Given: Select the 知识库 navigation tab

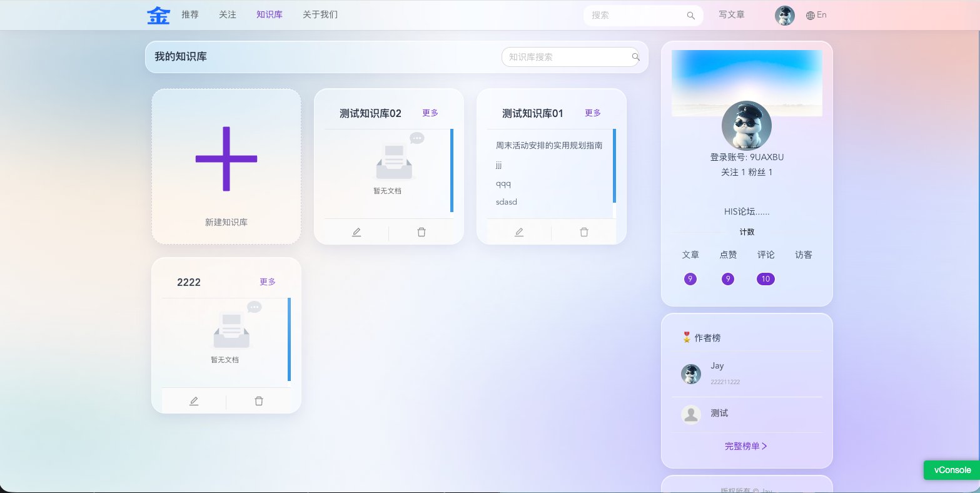Looking at the screenshot, I should pyautogui.click(x=270, y=14).
